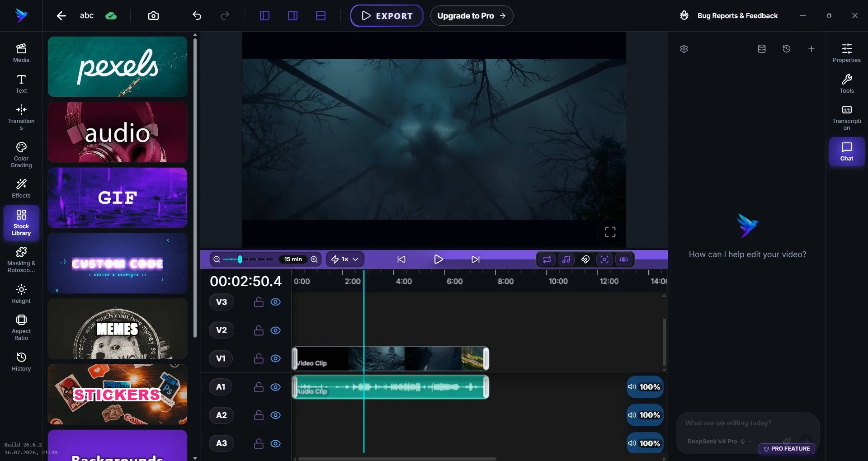Open the STICKERS stock category
The image size is (868, 461).
118,394
